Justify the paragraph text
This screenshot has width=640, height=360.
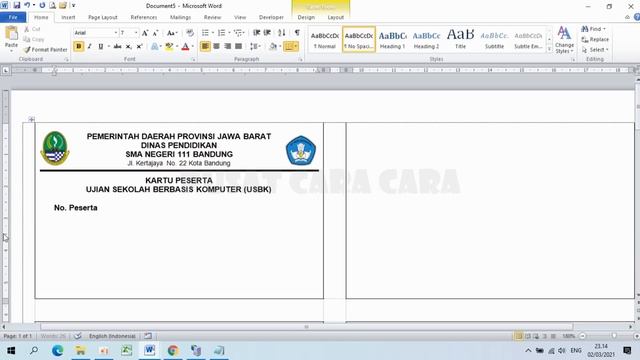point(238,47)
